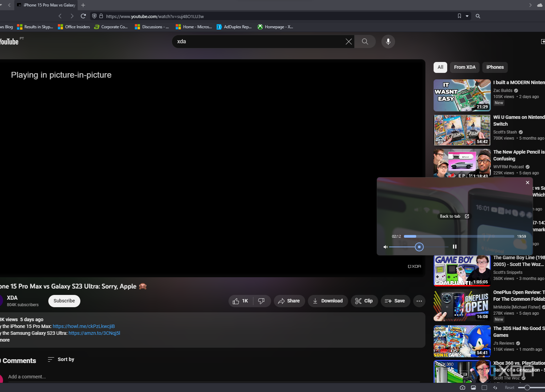545x392 pixels.
Task: Pause the picture-in-picture video
Action: click(x=454, y=247)
